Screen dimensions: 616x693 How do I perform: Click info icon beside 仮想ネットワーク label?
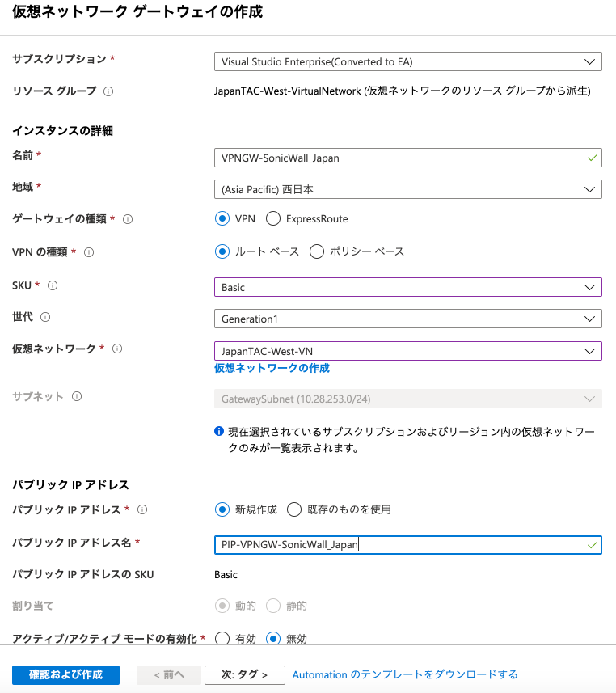[x=117, y=349]
